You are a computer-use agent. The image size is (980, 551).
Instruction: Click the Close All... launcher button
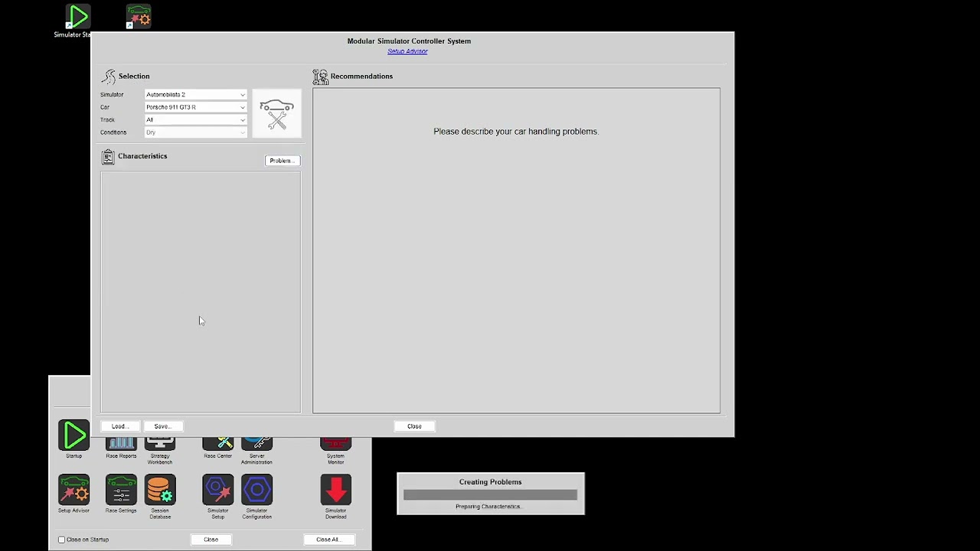328,540
